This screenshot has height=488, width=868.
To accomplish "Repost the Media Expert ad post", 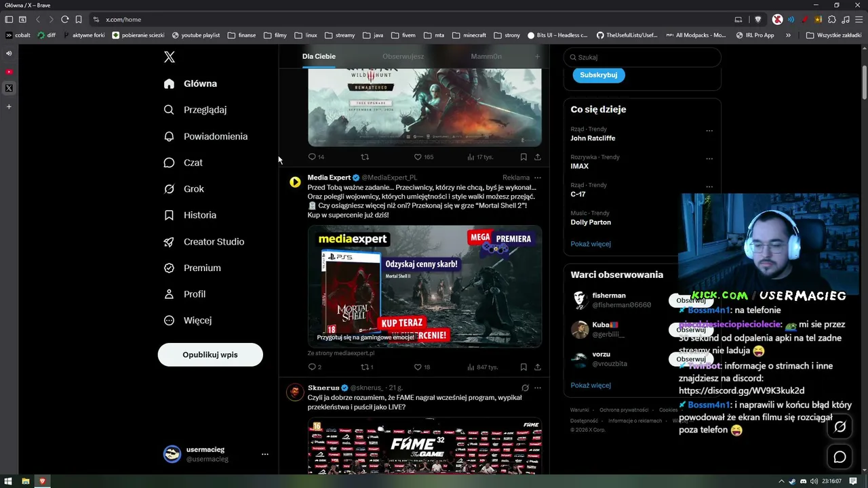I will [367, 367].
